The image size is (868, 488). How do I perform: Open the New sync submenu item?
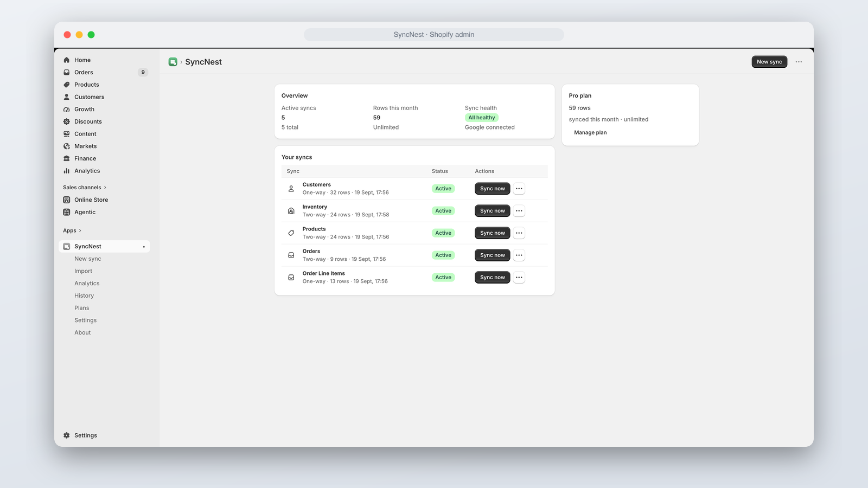88,259
